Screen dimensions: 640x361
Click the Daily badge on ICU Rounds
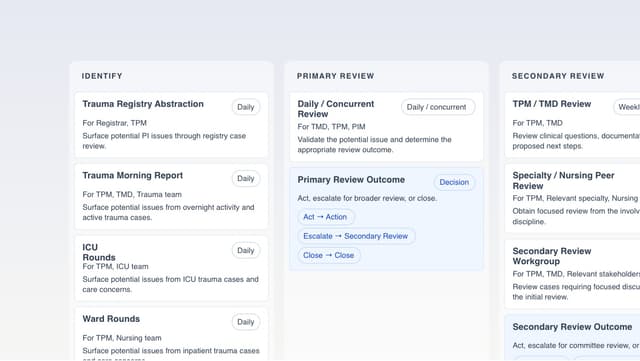[246, 250]
